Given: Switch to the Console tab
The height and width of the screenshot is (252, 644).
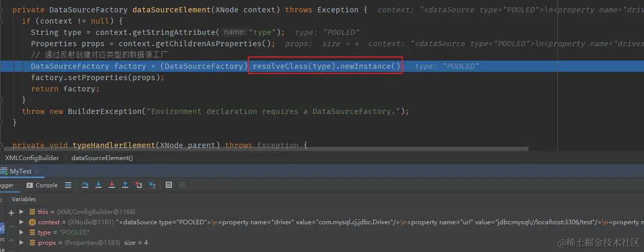Looking at the screenshot, I should click(x=42, y=185).
